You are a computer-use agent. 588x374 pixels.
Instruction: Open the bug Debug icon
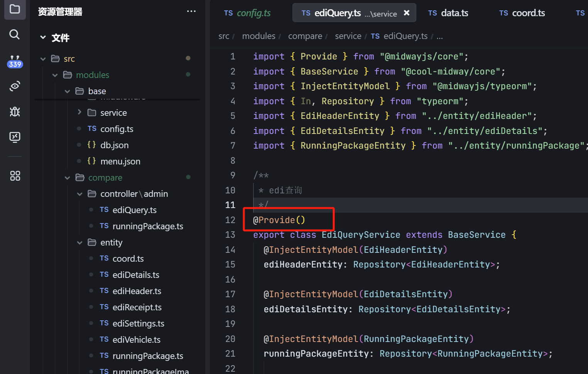tap(15, 112)
